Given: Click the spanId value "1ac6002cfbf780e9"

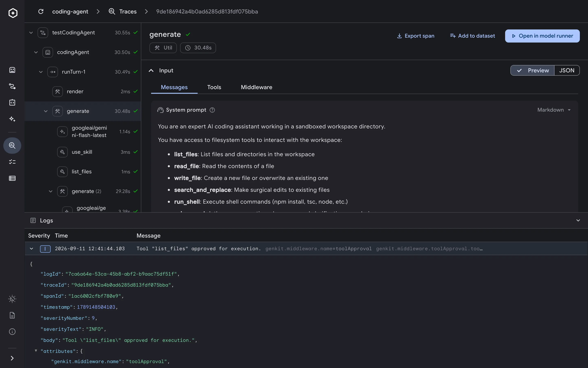Looking at the screenshot, I should click(x=95, y=296).
